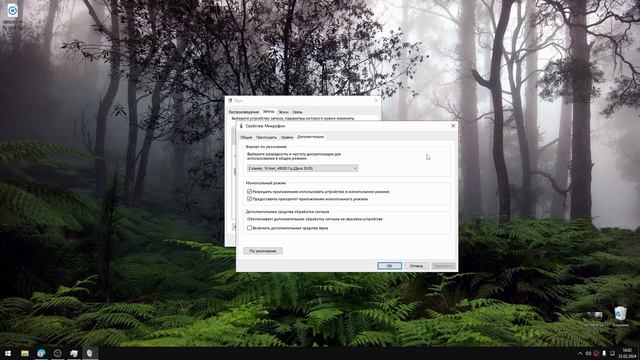Toggle allow applications exclusive control checkbox

coord(249,191)
